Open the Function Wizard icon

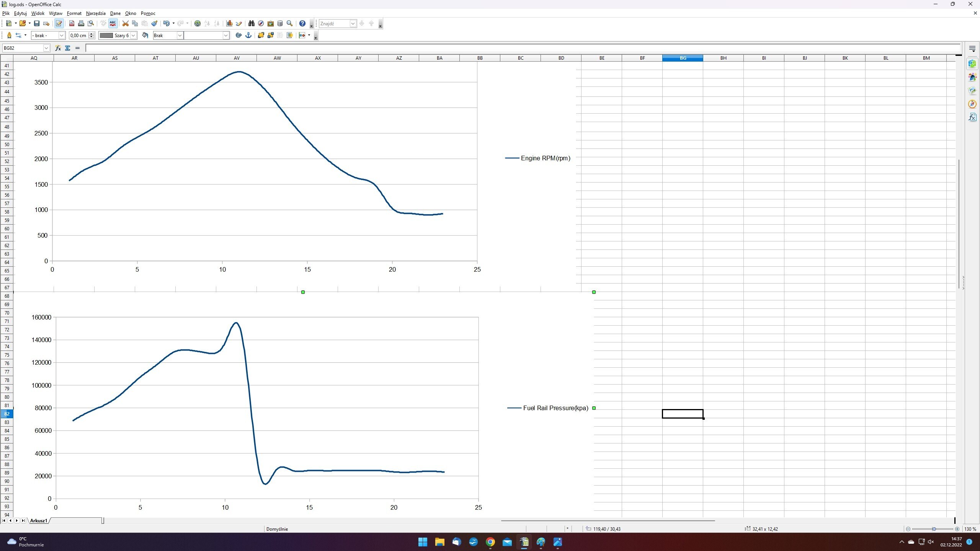point(58,48)
